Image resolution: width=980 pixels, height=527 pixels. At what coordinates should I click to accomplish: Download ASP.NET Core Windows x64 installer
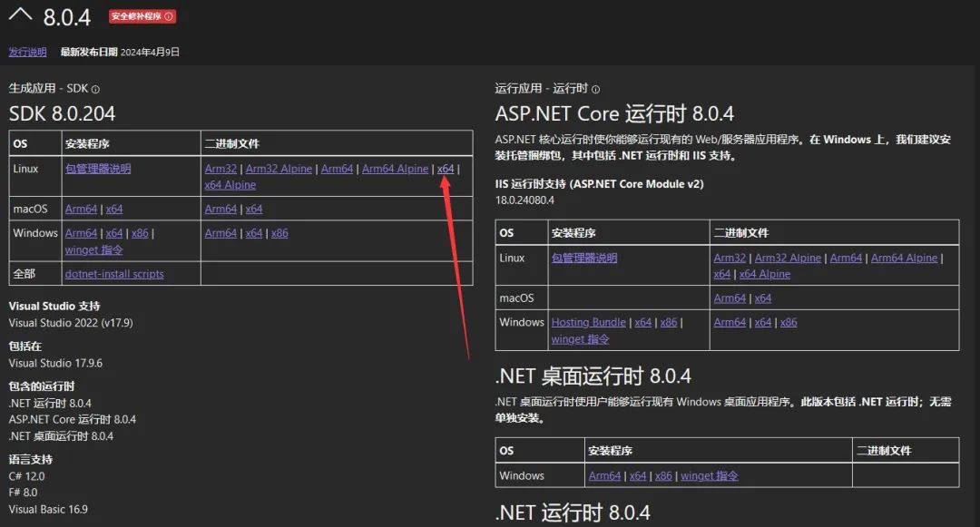[x=643, y=322]
